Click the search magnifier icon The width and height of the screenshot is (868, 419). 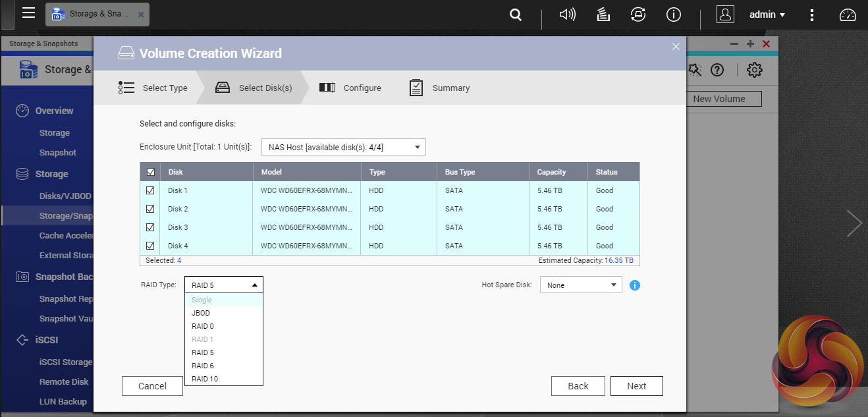pos(516,14)
